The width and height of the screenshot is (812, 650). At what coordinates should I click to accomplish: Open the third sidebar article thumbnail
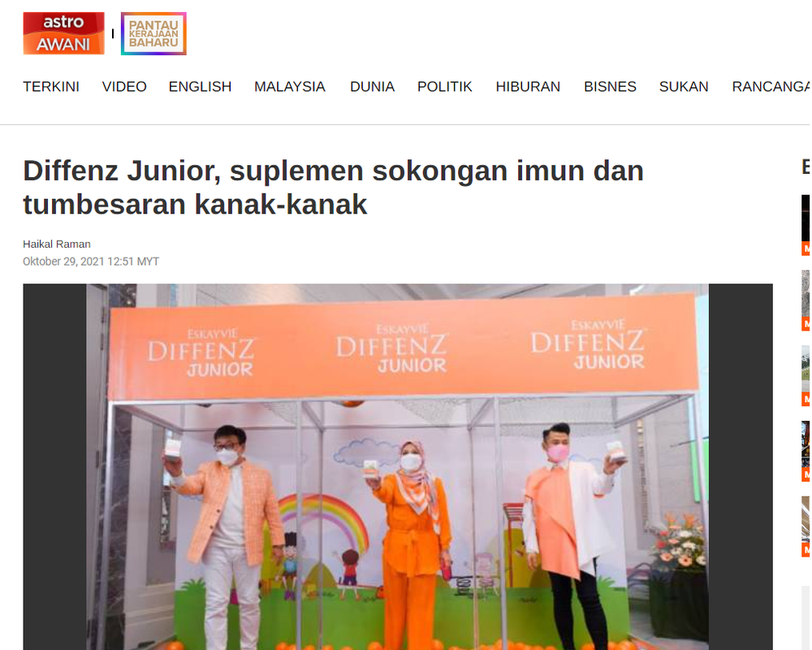pos(806,376)
